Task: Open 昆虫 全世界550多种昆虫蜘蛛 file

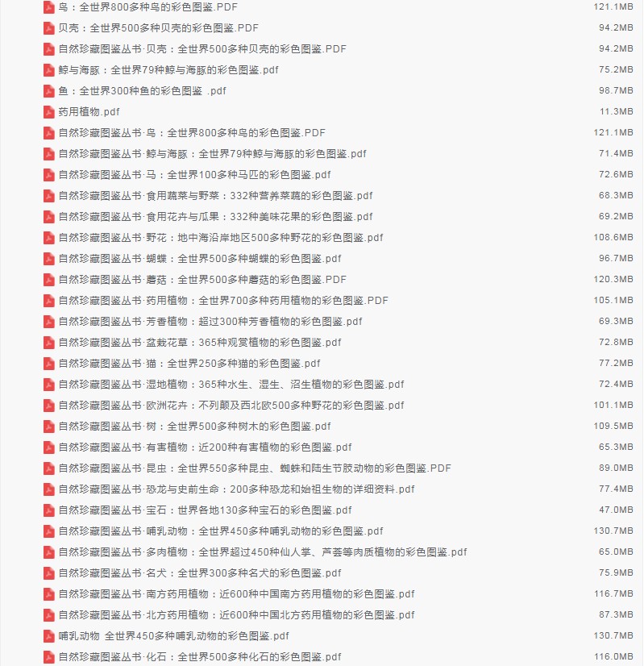Action: pos(255,468)
